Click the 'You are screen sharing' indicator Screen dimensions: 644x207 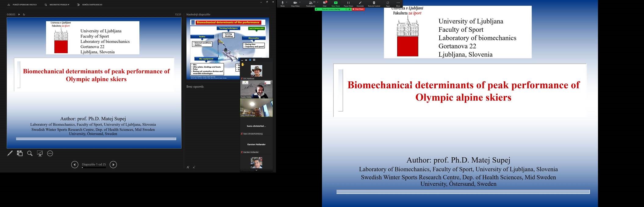point(331,9)
